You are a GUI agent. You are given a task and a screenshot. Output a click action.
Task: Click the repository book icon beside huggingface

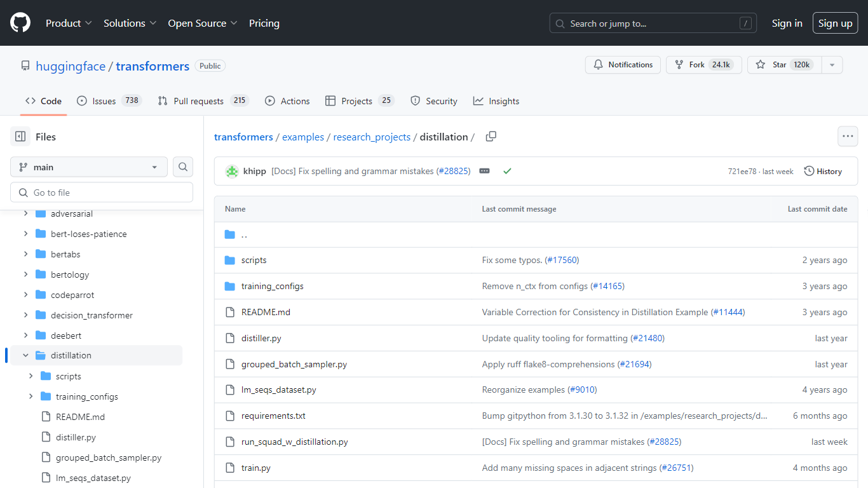(x=25, y=66)
